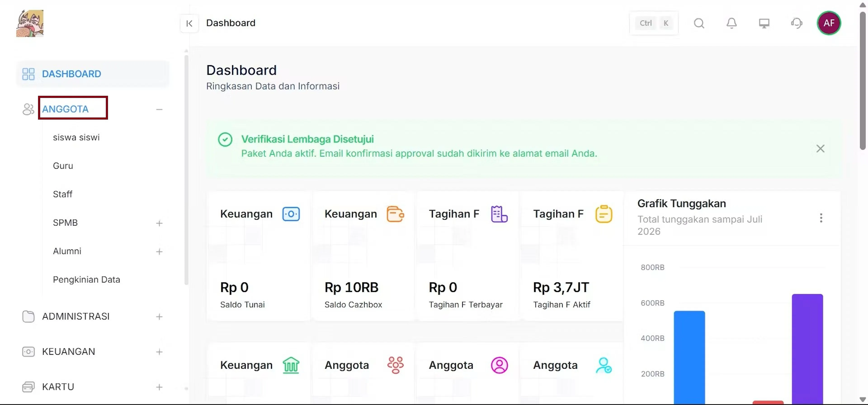Expand the Alumni submenu
This screenshot has width=868, height=405.
(159, 252)
